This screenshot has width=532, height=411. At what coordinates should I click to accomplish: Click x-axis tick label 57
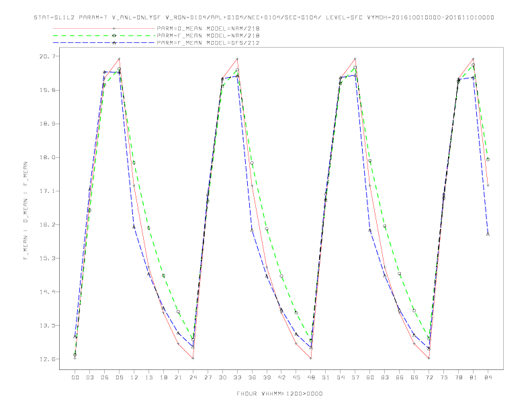tap(355, 377)
